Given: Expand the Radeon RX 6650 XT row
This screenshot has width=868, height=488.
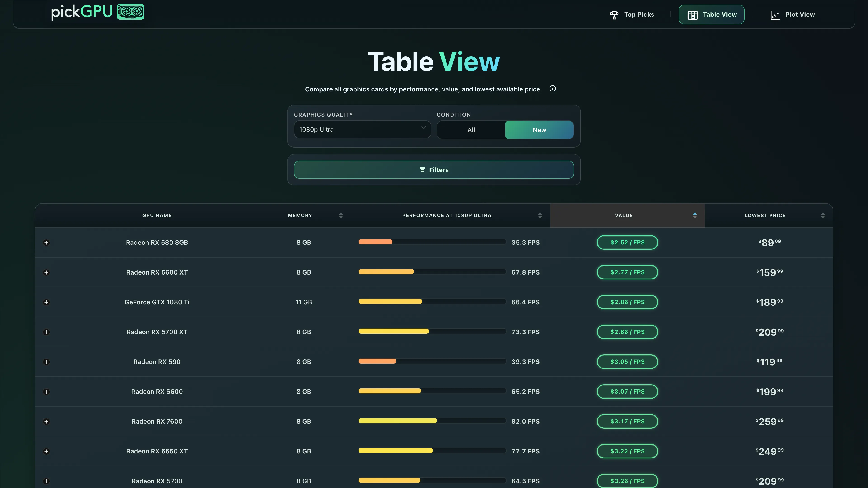Looking at the screenshot, I should point(47,451).
